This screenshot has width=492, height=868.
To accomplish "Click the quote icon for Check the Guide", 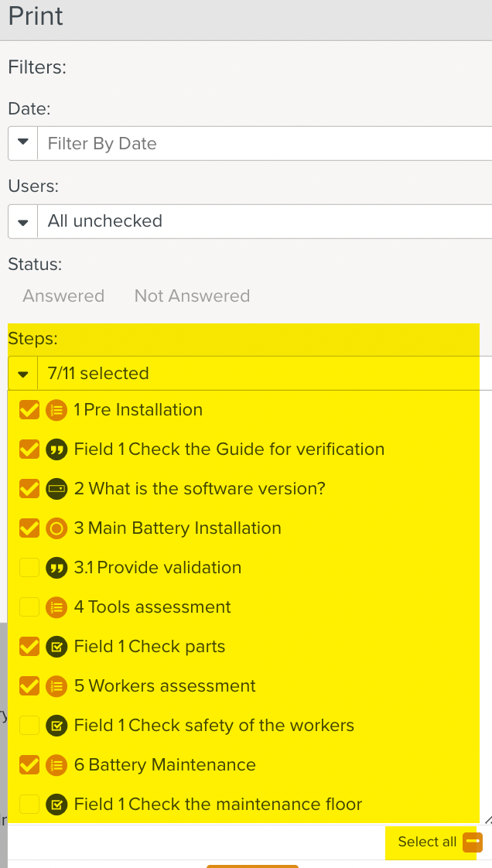I will point(56,449).
